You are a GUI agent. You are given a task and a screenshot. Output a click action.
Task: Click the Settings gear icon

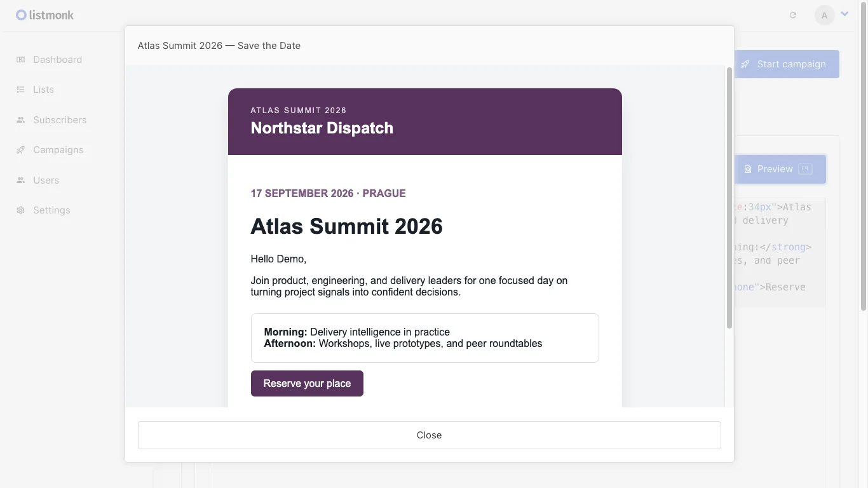point(21,210)
